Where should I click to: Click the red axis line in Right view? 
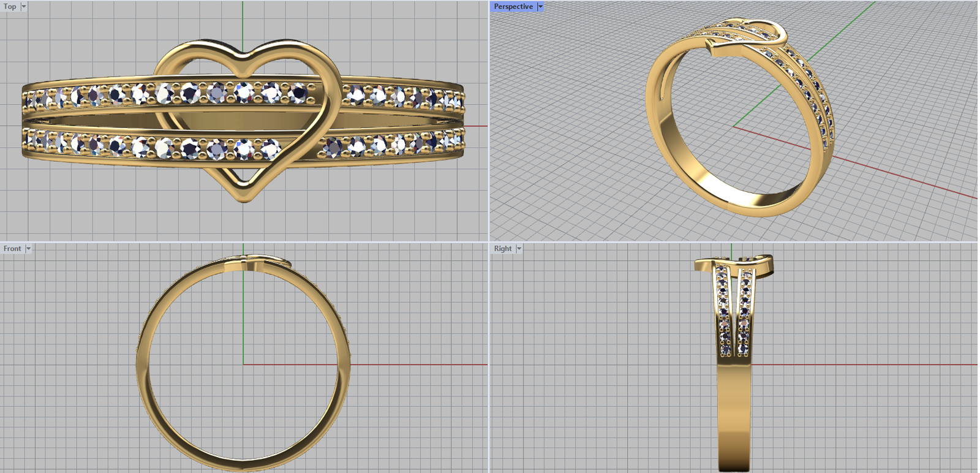pos(858,365)
